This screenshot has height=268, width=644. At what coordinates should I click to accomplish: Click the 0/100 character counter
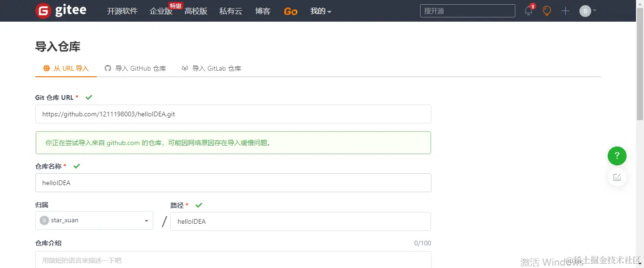(x=422, y=244)
